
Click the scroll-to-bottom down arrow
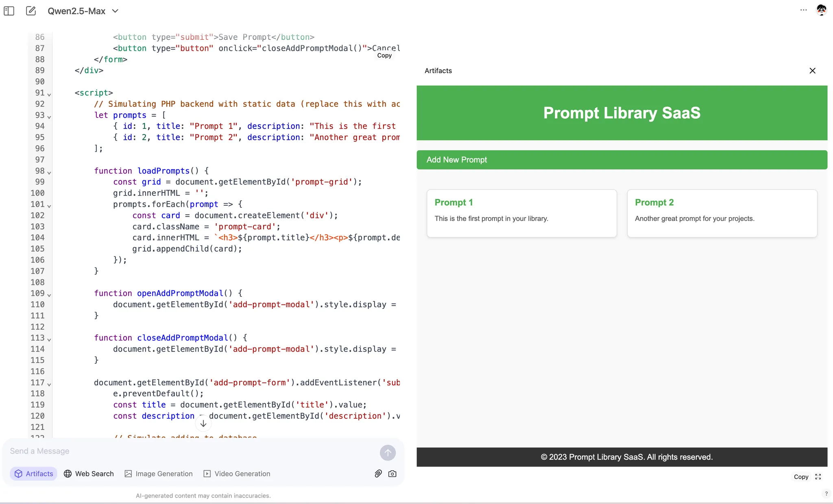pos(203,424)
